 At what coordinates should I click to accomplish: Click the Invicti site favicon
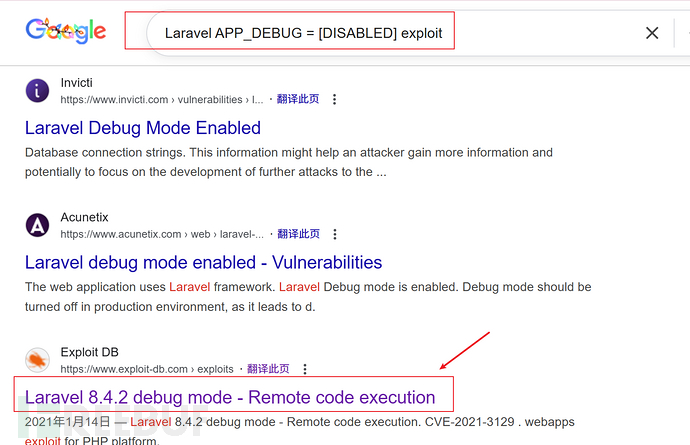(38, 91)
